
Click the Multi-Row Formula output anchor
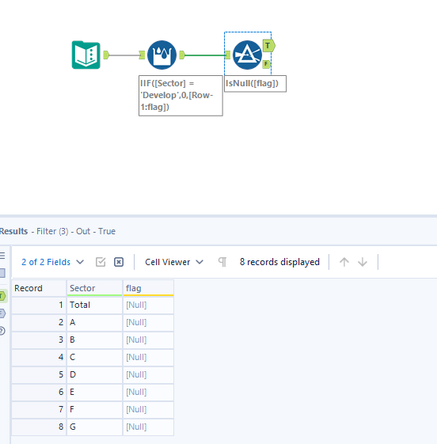pos(182,55)
